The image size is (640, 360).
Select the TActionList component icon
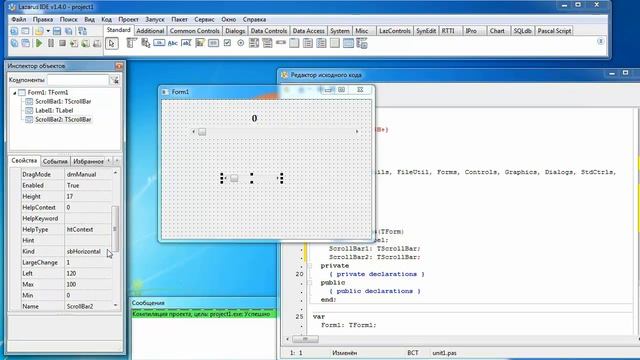362,43
